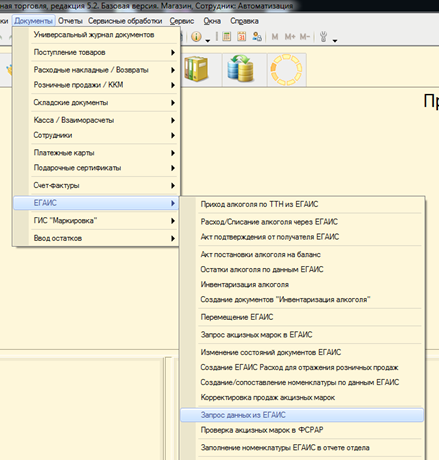Select Запрос данных из ЕГАИС
This screenshot has width=439, height=460.
[x=302, y=415]
